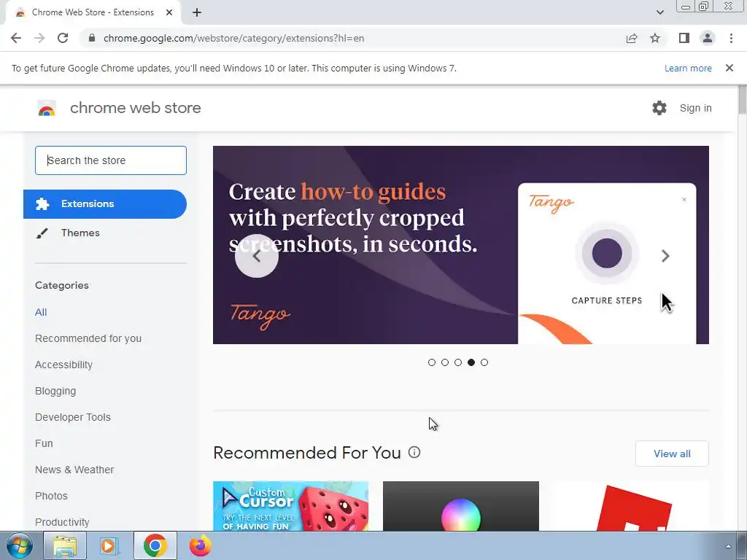Screen dimensions: 747x560
Task: Open the Productivity category
Action: (62, 522)
